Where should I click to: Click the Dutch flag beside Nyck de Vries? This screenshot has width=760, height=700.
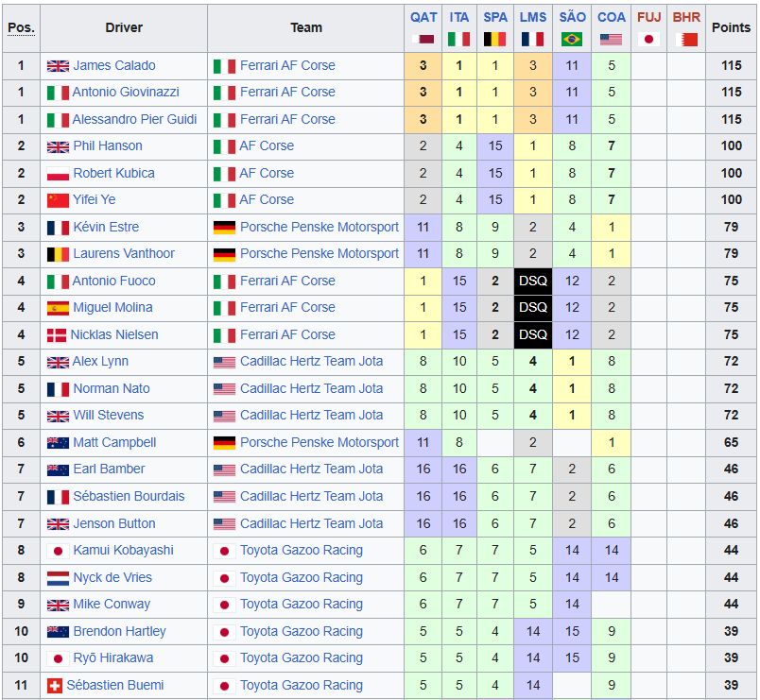click(58, 578)
